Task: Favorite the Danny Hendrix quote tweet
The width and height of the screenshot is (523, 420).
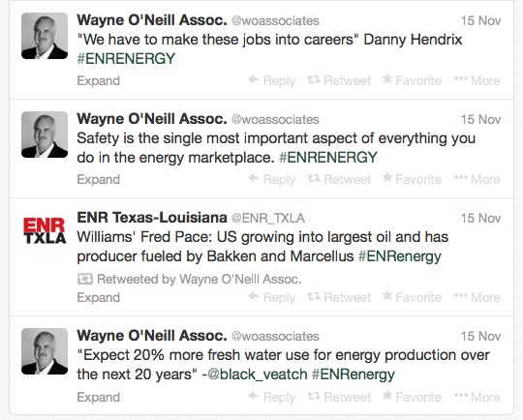Action: (412, 80)
